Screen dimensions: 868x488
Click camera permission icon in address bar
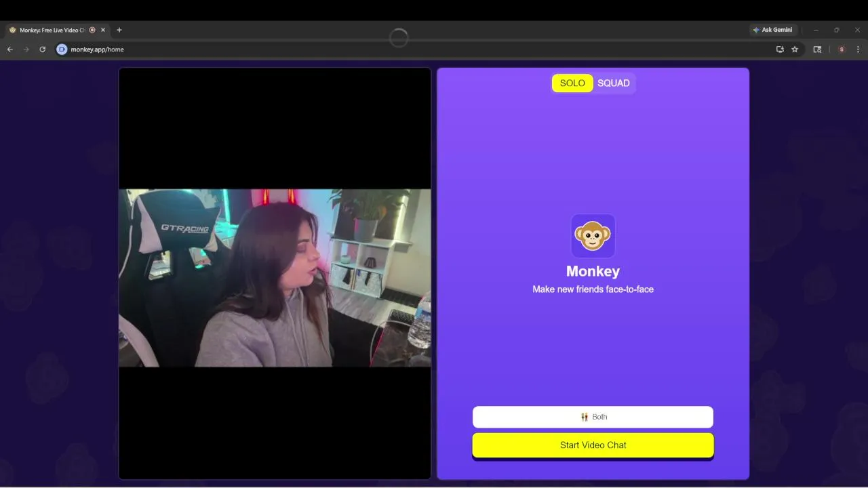(x=62, y=49)
